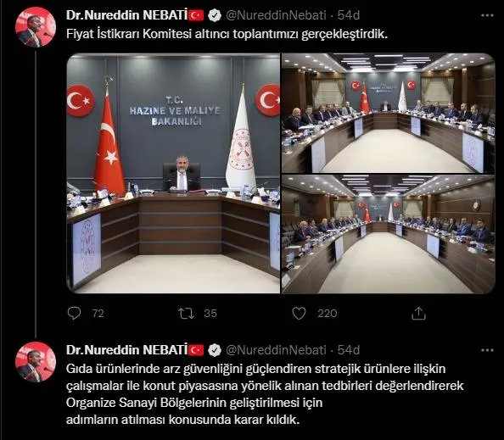Image resolution: width=504 pixels, height=440 pixels.
Task: Open the more options menu on first tweet
Action: [x=487, y=15]
